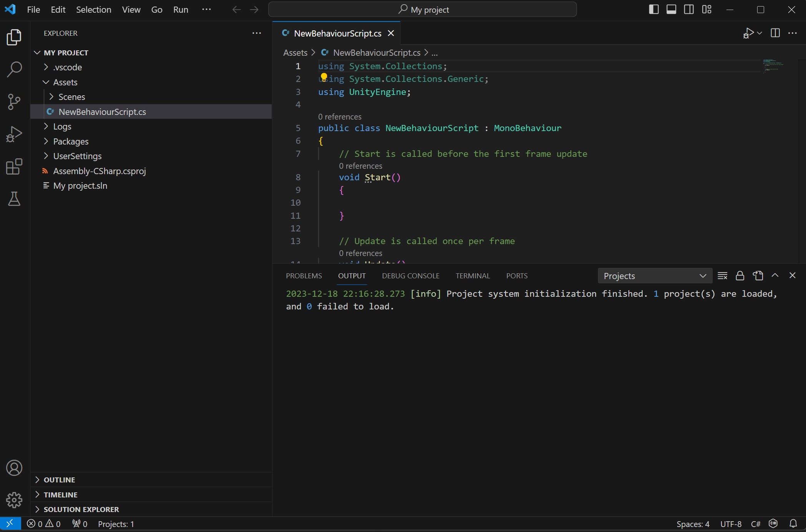Toggle the primary sidebar visibility
806x532 pixels.
click(x=653, y=9)
